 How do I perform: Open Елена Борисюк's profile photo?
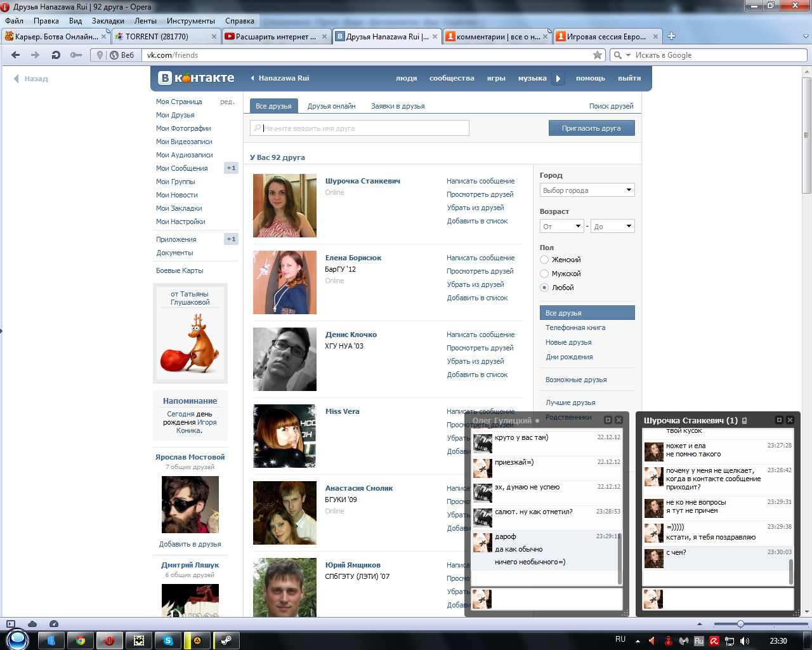[x=285, y=282]
